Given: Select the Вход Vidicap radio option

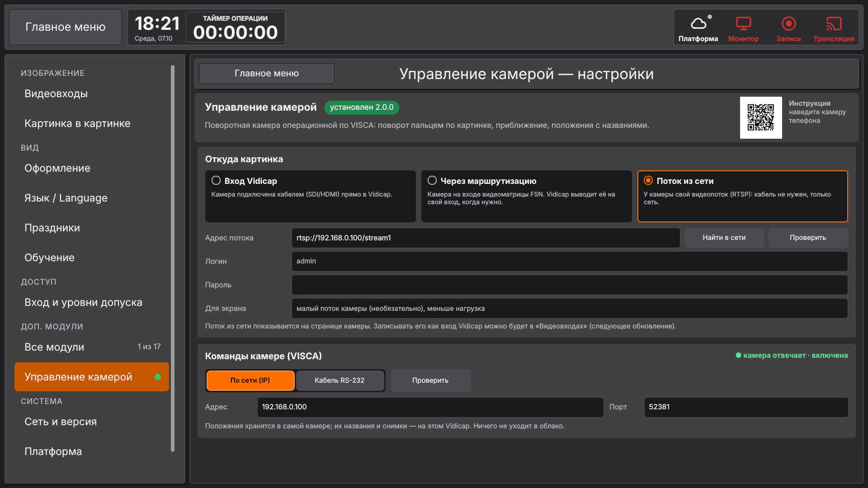Looking at the screenshot, I should (310, 196).
